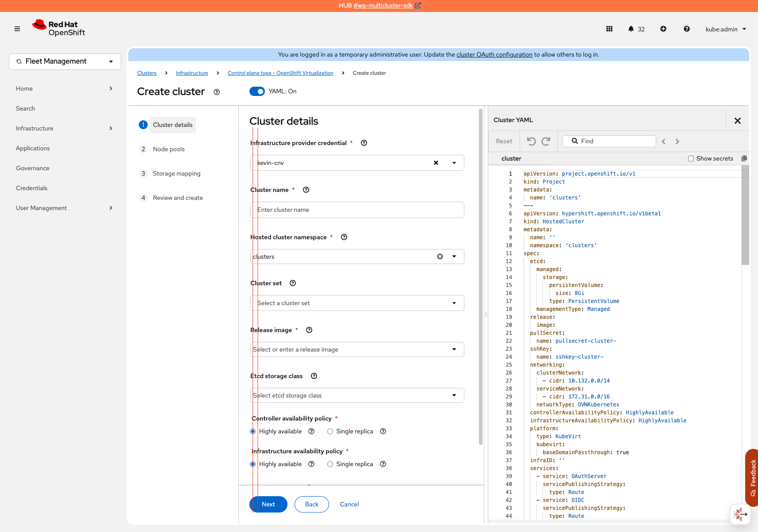The width and height of the screenshot is (758, 532).
Task: Copy the cluster YAML to clipboard
Action: point(744,158)
